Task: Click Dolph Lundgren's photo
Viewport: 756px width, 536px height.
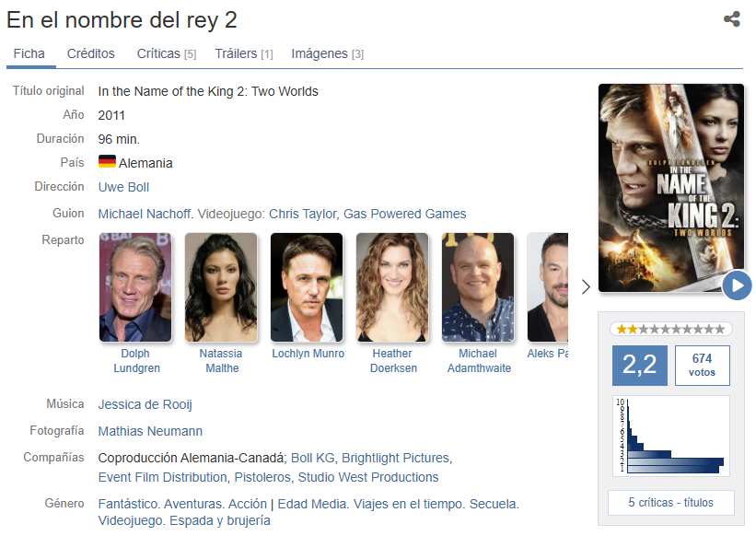Action: [135, 287]
